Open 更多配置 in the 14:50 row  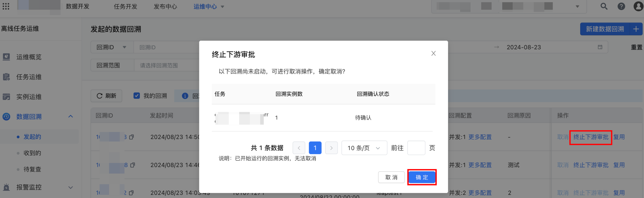tap(480, 137)
